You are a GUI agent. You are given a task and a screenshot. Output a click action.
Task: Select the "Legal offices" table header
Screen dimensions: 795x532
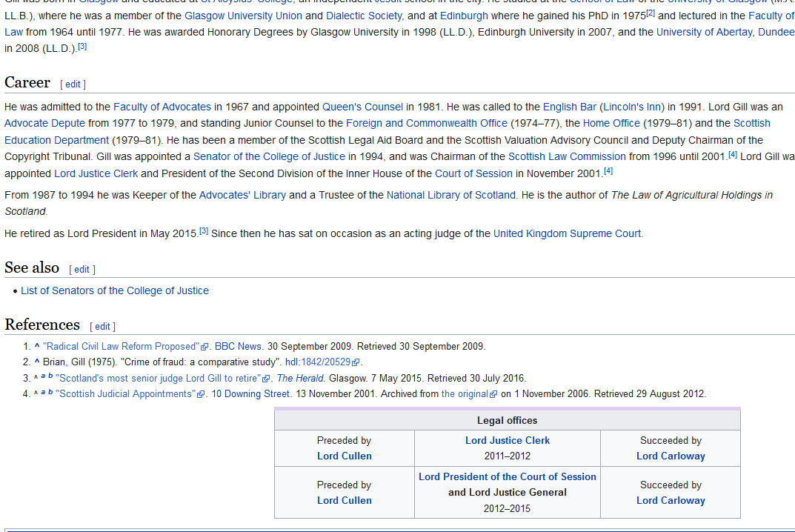click(x=507, y=420)
